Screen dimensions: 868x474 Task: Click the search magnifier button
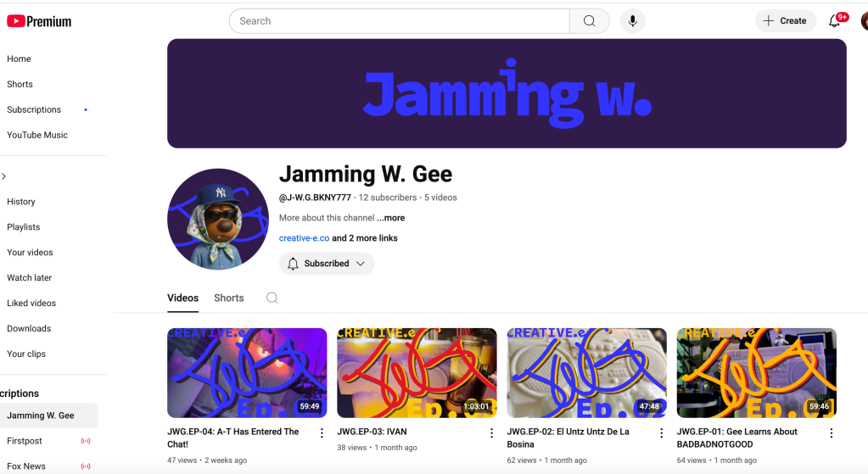(590, 21)
